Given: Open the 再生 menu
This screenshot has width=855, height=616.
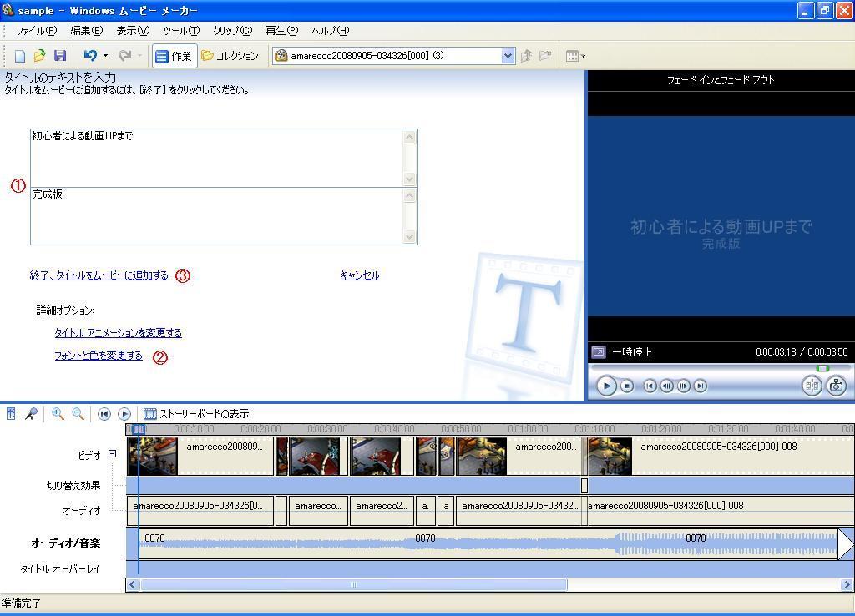Looking at the screenshot, I should [x=282, y=31].
